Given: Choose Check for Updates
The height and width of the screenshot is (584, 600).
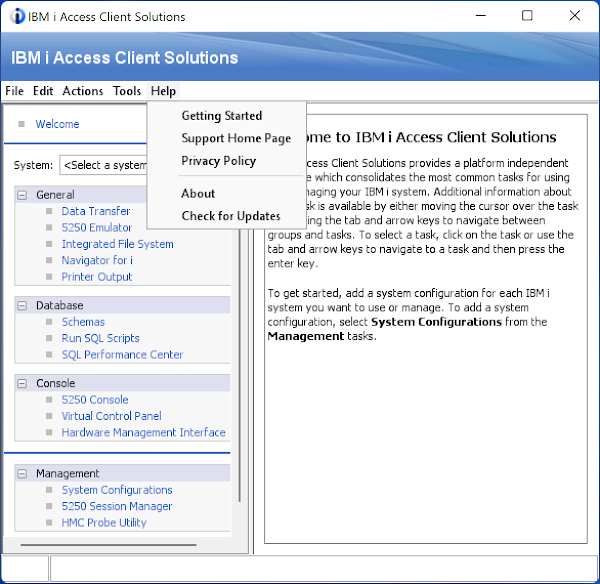Looking at the screenshot, I should tap(231, 216).
